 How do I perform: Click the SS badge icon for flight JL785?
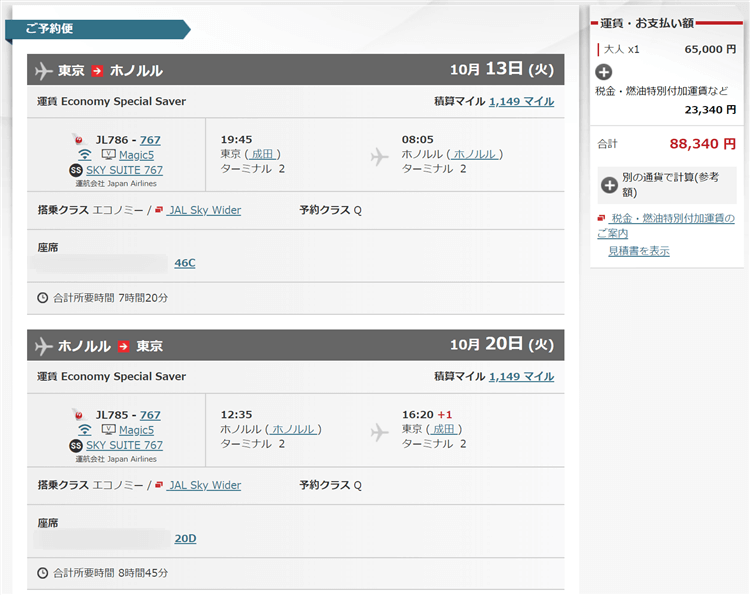click(76, 445)
